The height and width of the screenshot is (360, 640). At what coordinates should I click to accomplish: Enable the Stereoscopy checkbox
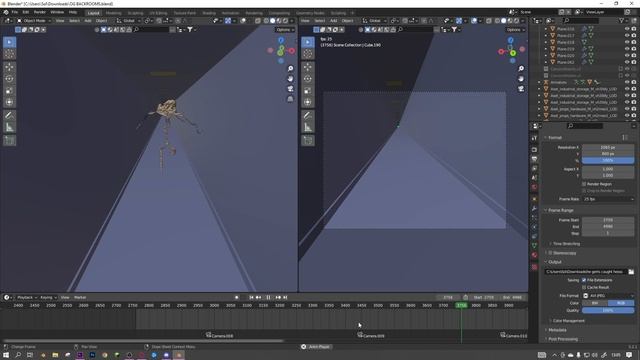(x=550, y=253)
